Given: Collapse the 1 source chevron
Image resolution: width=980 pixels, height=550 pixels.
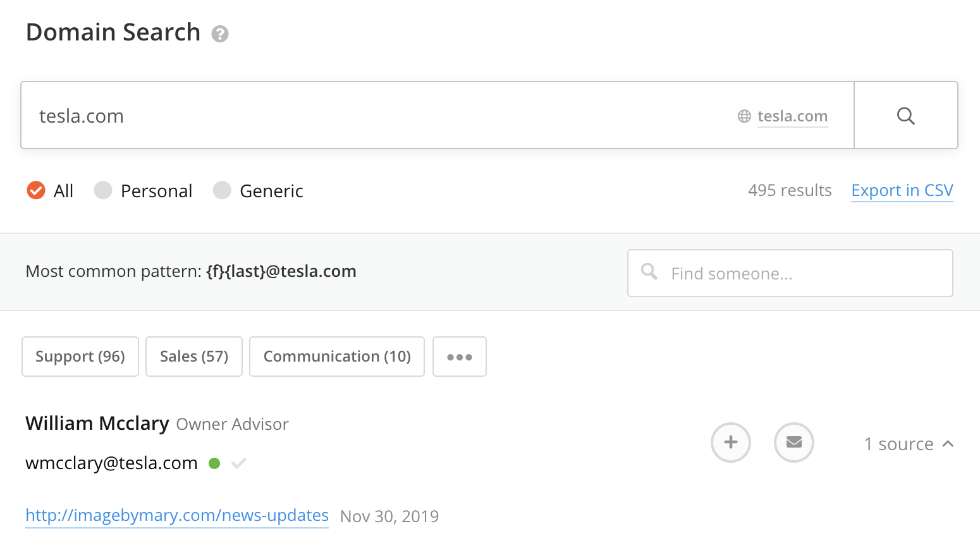Looking at the screenshot, I should pyautogui.click(x=948, y=444).
